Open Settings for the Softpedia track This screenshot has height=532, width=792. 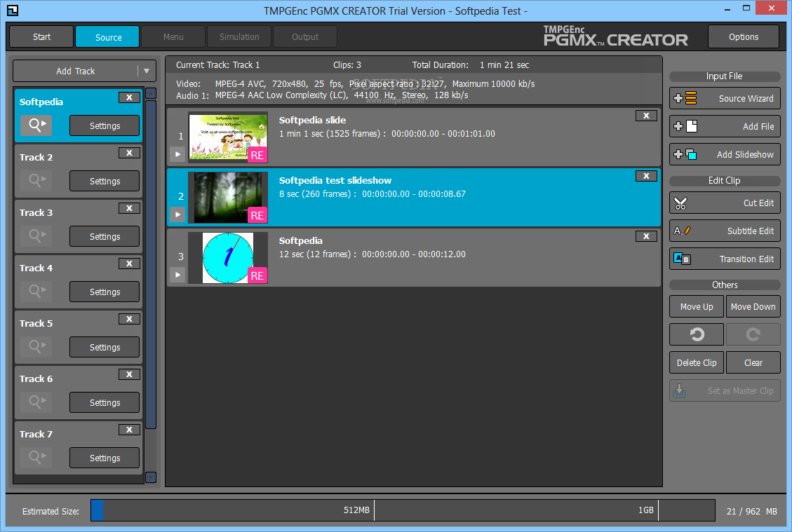(105, 125)
